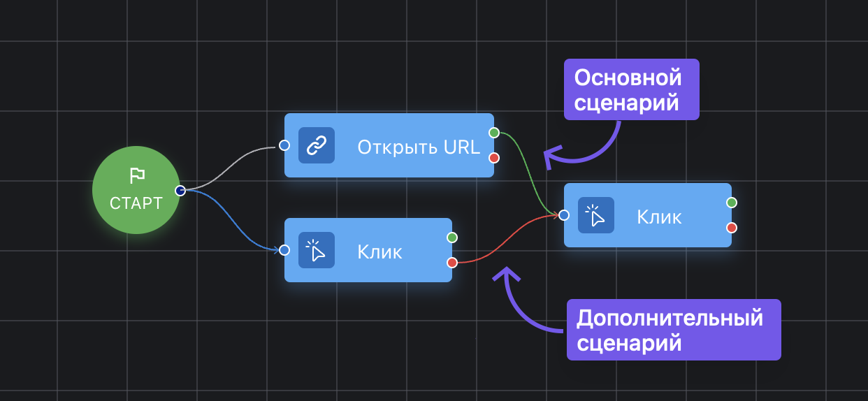This screenshot has height=401, width=868.
Task: Click green output port on rightmost Клик node
Action: coord(732,203)
